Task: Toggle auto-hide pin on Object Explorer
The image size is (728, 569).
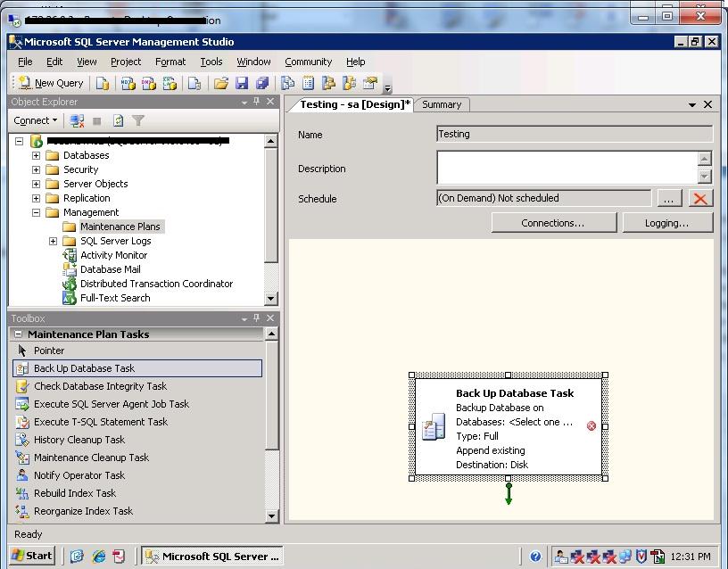Action: pyautogui.click(x=258, y=101)
